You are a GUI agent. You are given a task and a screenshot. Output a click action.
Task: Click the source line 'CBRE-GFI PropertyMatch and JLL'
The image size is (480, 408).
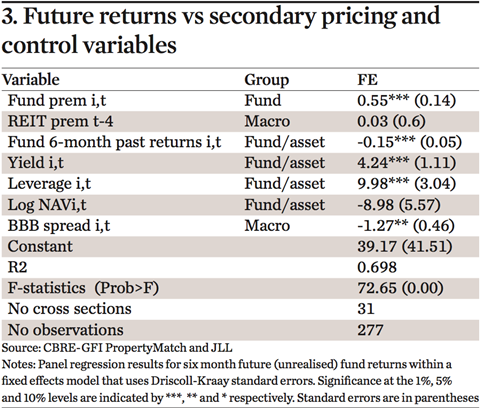tap(138, 348)
